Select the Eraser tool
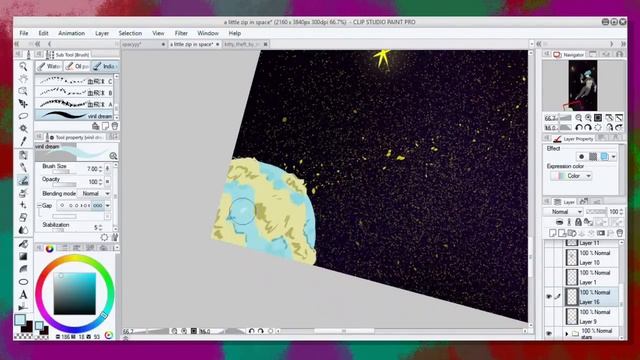This screenshot has width=640, height=360. (x=23, y=218)
